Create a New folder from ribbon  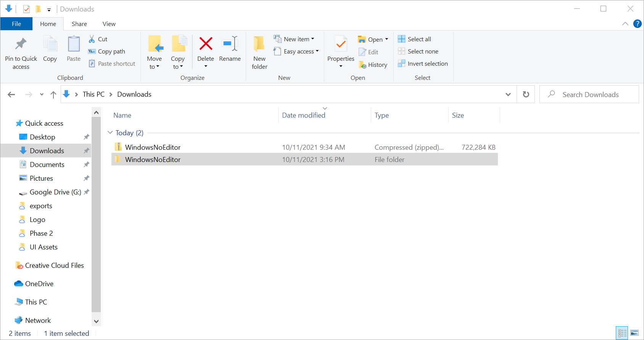pyautogui.click(x=259, y=52)
